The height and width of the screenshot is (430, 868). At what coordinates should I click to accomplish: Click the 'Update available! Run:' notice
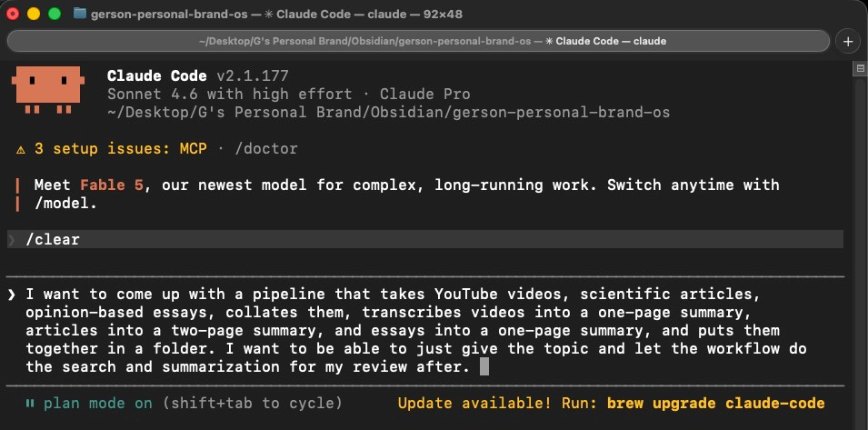[x=498, y=404]
